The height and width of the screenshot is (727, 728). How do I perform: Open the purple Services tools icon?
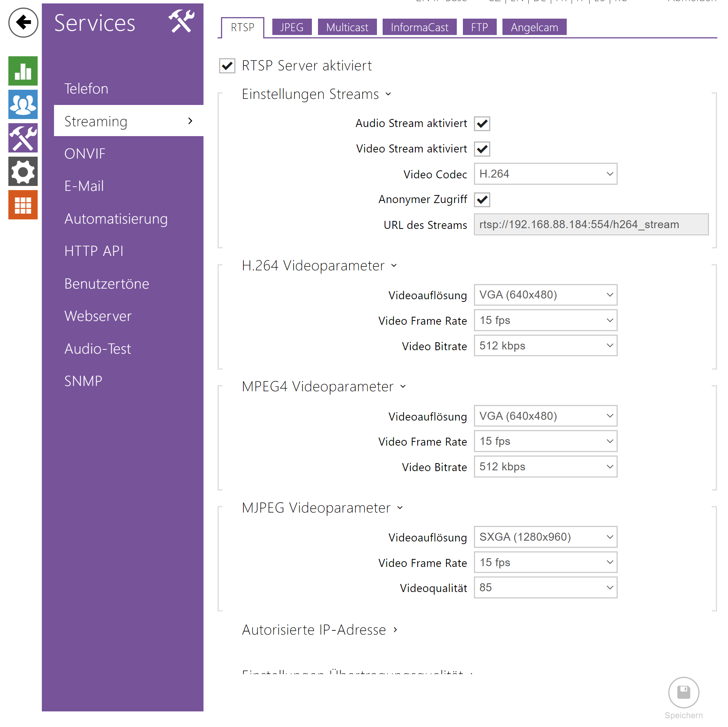[x=23, y=138]
